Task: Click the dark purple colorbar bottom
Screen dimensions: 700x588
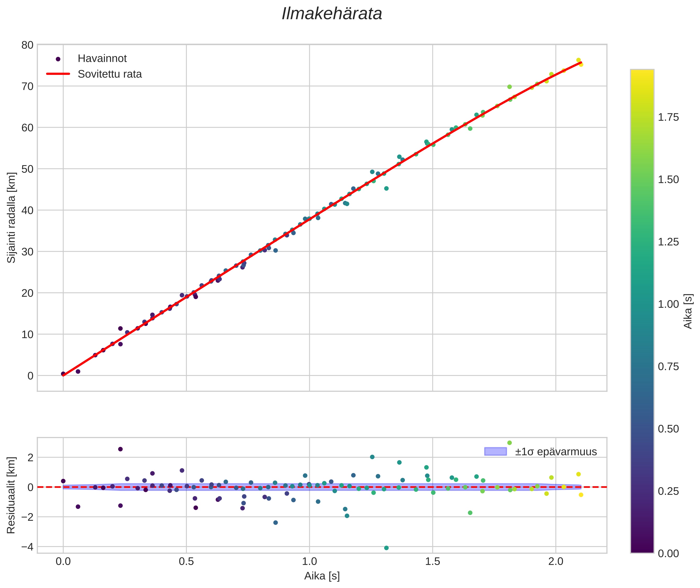Action: [x=642, y=548]
